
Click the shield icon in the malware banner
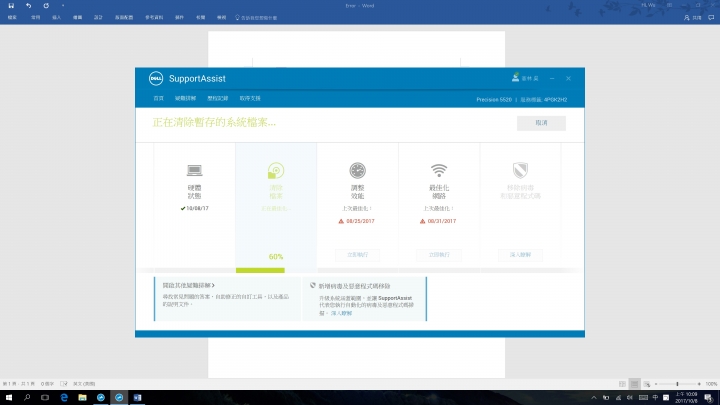coord(313,286)
